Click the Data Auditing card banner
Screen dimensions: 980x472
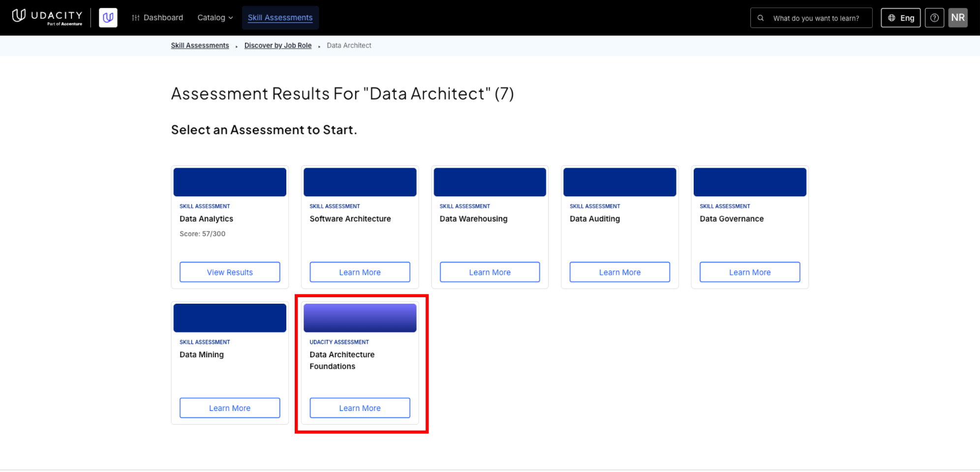620,182
